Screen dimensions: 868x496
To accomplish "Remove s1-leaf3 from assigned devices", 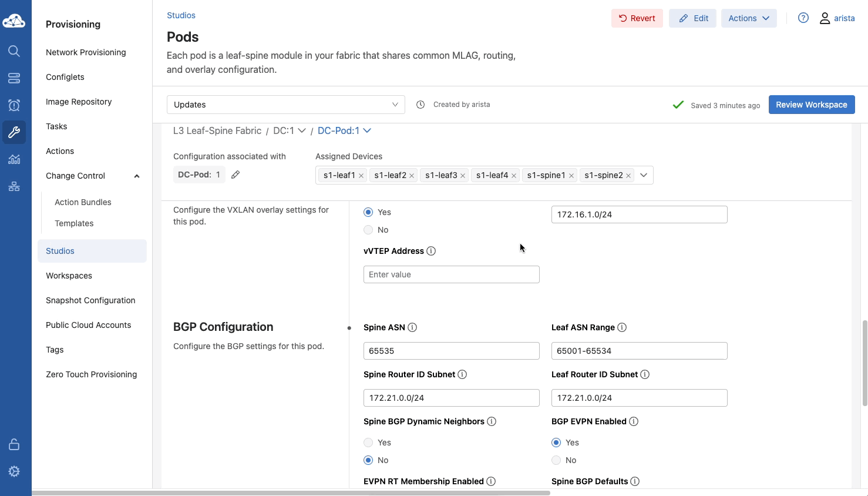I will click(x=463, y=176).
